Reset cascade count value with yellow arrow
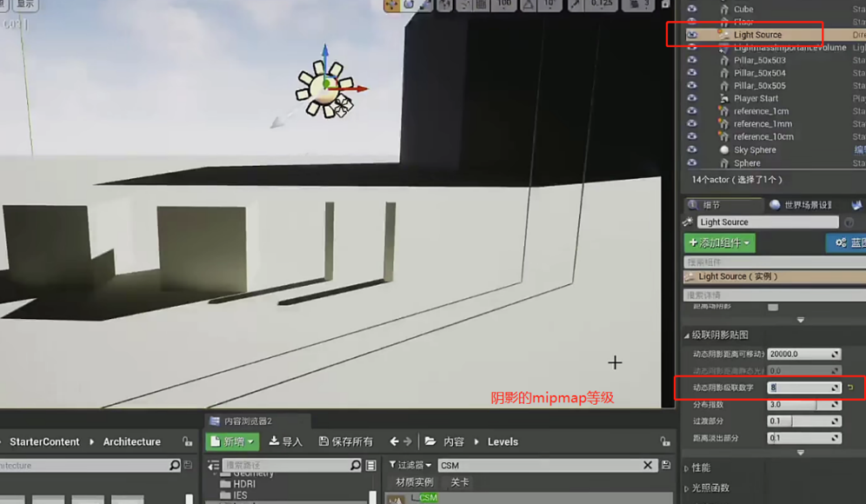The height and width of the screenshot is (504, 866). 850,388
